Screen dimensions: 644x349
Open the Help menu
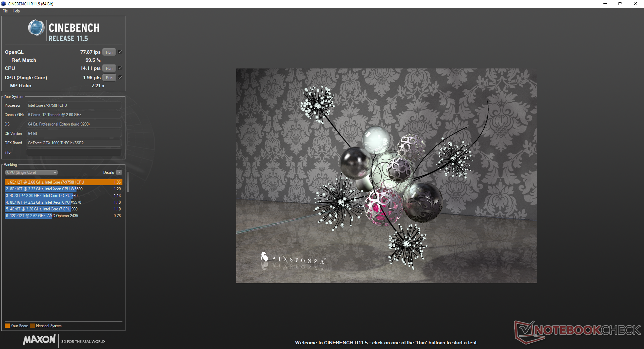pyautogui.click(x=16, y=11)
